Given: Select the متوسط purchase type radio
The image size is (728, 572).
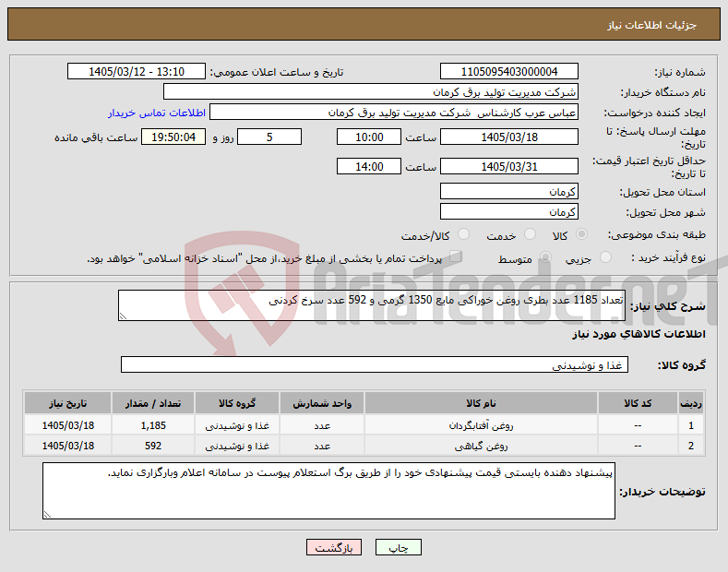Looking at the screenshot, I should click(545, 257).
